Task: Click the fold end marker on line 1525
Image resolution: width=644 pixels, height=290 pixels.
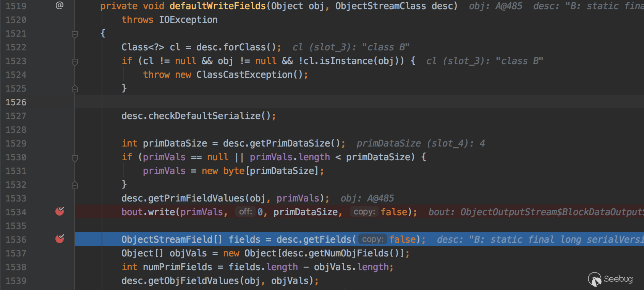Action: (x=75, y=89)
